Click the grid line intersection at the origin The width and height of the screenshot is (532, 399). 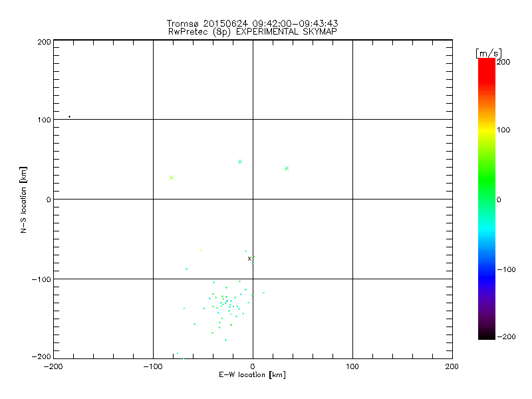pos(253,199)
